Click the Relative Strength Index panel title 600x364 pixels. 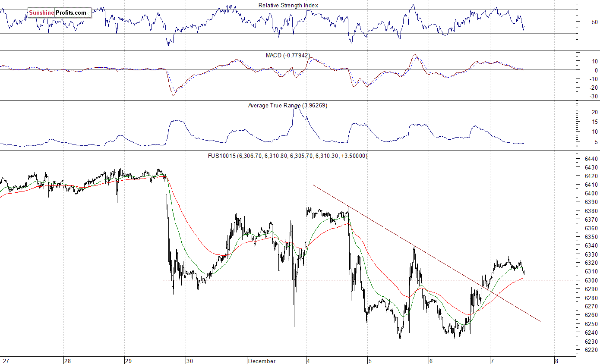[288, 5]
